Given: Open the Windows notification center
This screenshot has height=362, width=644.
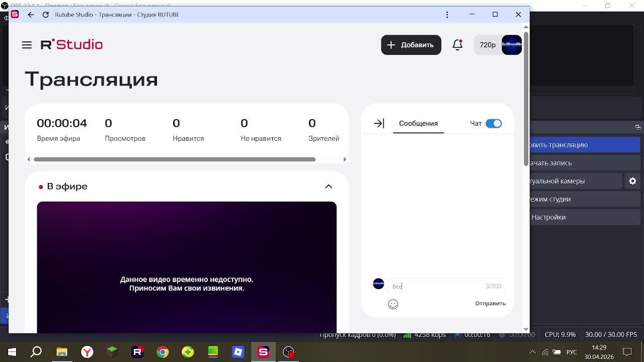Looking at the screenshot, I should (x=627, y=352).
